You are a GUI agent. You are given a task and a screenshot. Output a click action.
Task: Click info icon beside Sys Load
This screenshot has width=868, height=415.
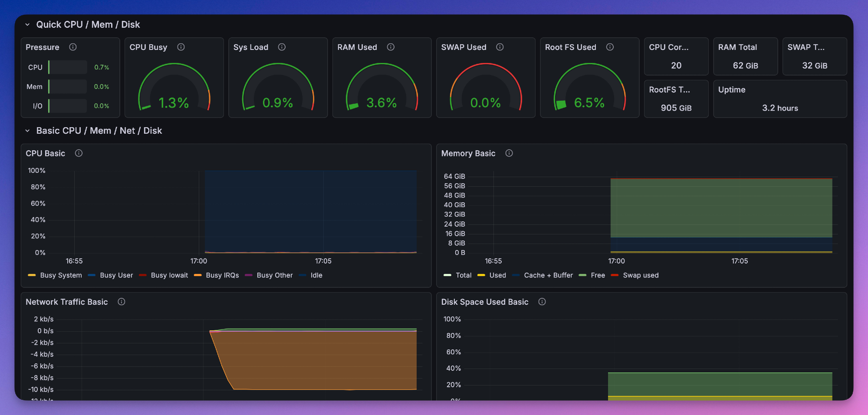(x=282, y=47)
